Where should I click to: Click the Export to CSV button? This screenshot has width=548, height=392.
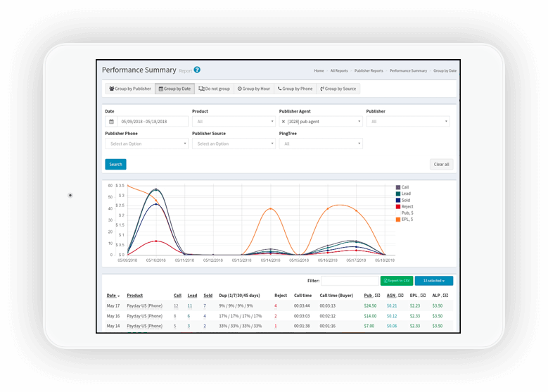point(396,281)
